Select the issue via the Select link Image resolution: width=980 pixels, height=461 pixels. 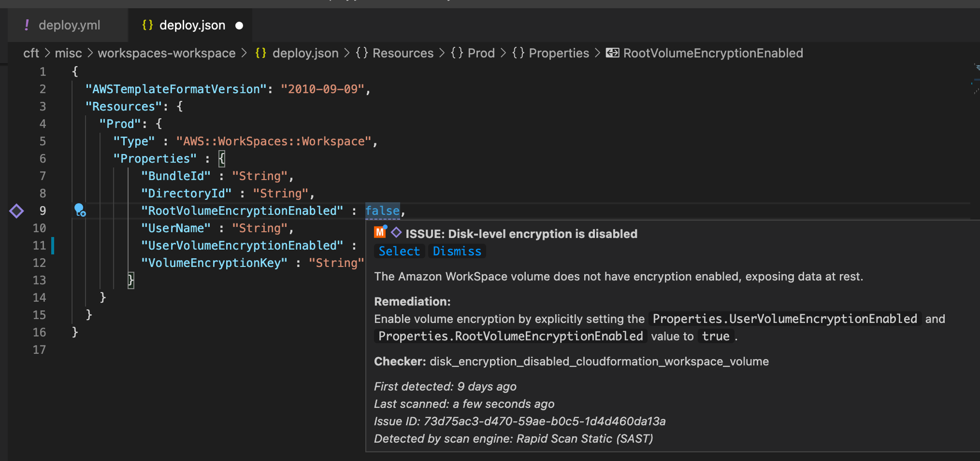tap(399, 251)
